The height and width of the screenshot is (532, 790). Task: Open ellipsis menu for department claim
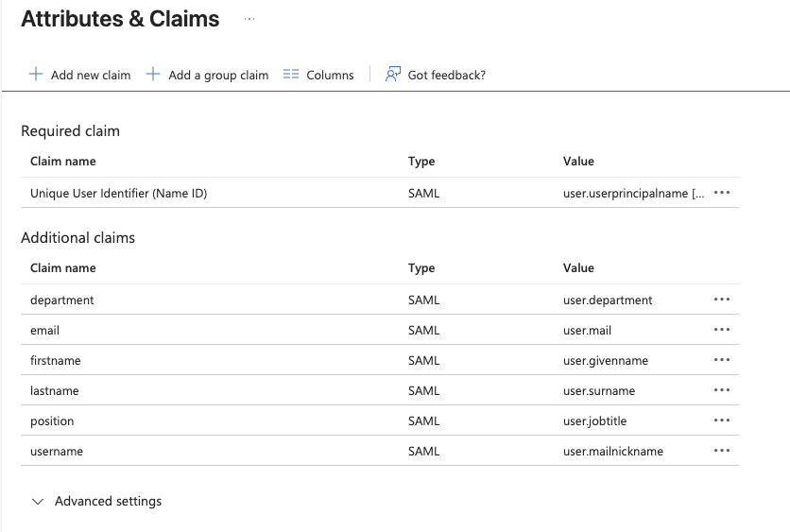[x=722, y=300]
